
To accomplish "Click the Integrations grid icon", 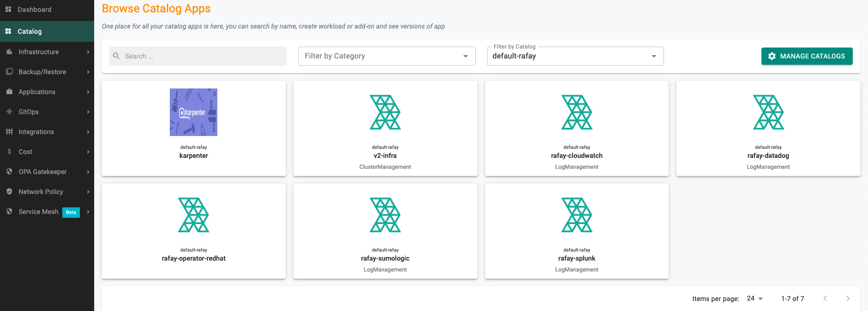I will tap(9, 132).
